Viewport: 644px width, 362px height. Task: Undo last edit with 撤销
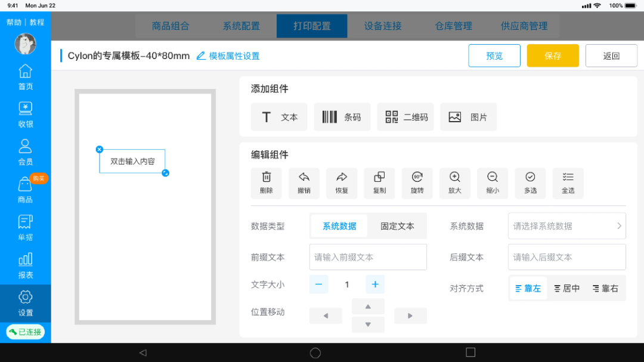tap(304, 183)
